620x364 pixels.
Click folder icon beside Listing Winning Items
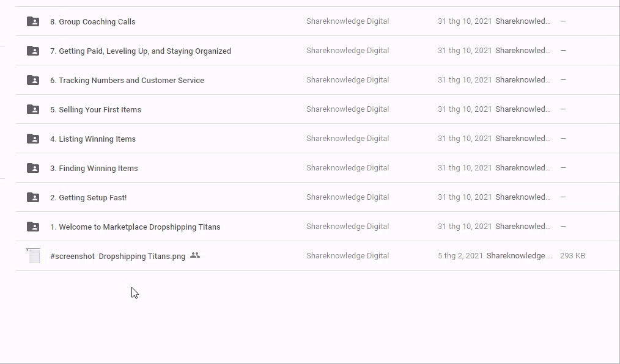(33, 139)
